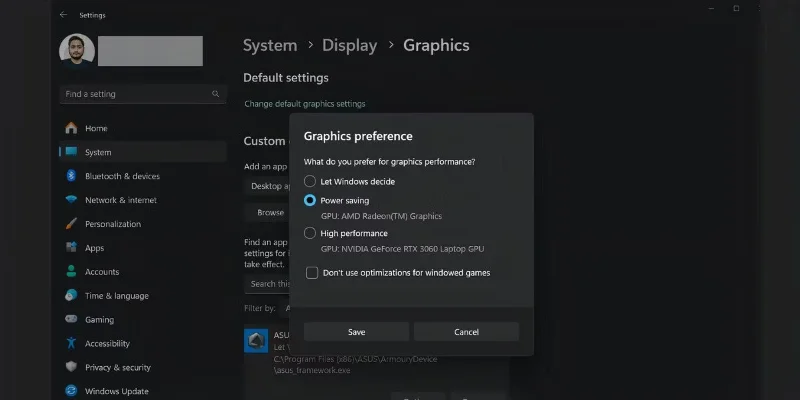This screenshot has width=800, height=400.
Task: Click the AMD Radeon(TM) Graphics GPU text
Action: pyautogui.click(x=381, y=216)
